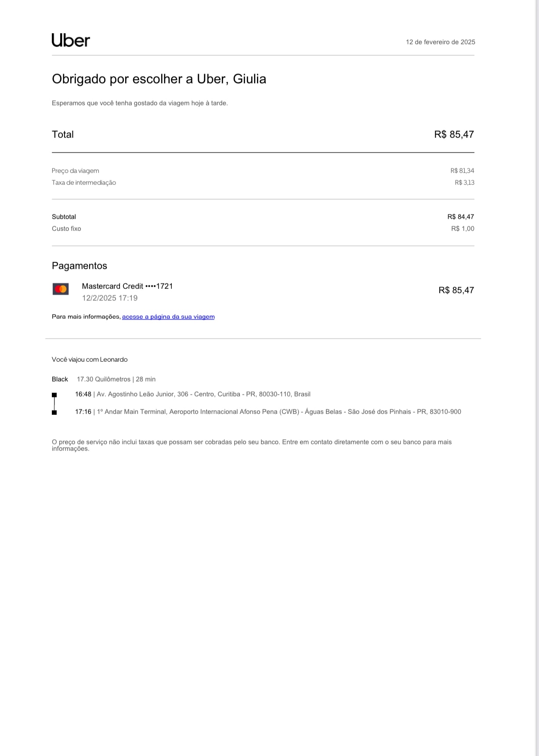
Task: Click the Black ride type label
Action: point(60,379)
